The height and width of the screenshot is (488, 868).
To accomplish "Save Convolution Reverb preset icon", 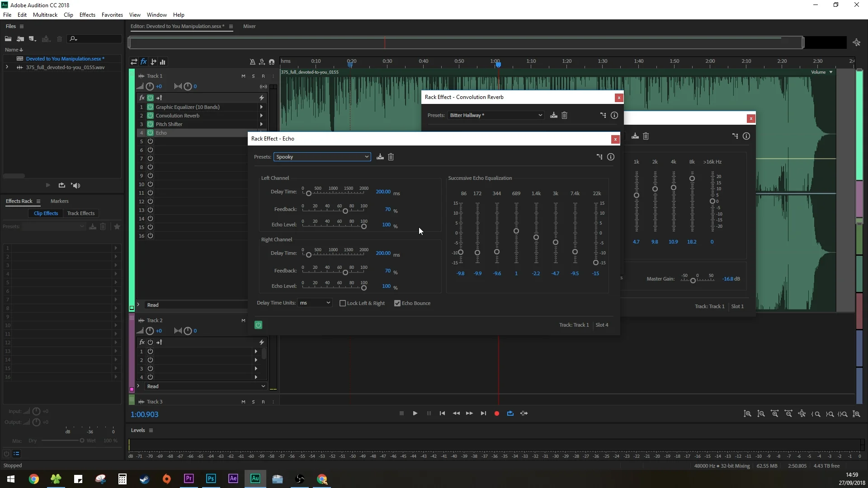I will point(553,115).
